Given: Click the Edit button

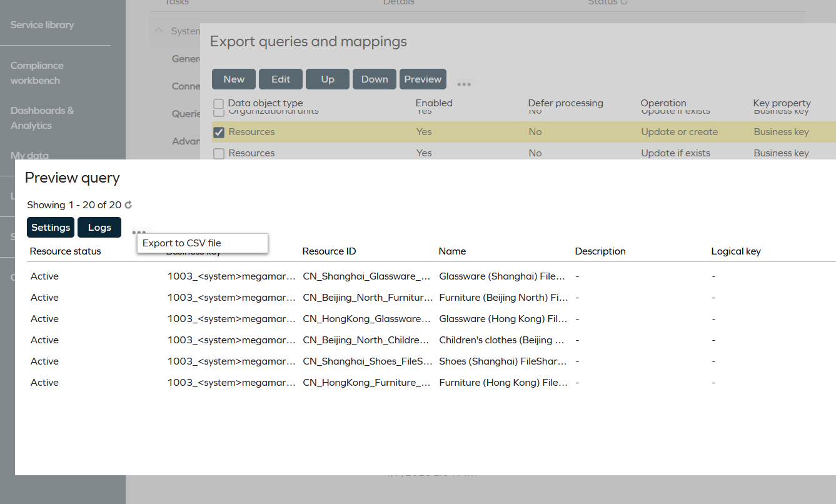Looking at the screenshot, I should pos(281,79).
